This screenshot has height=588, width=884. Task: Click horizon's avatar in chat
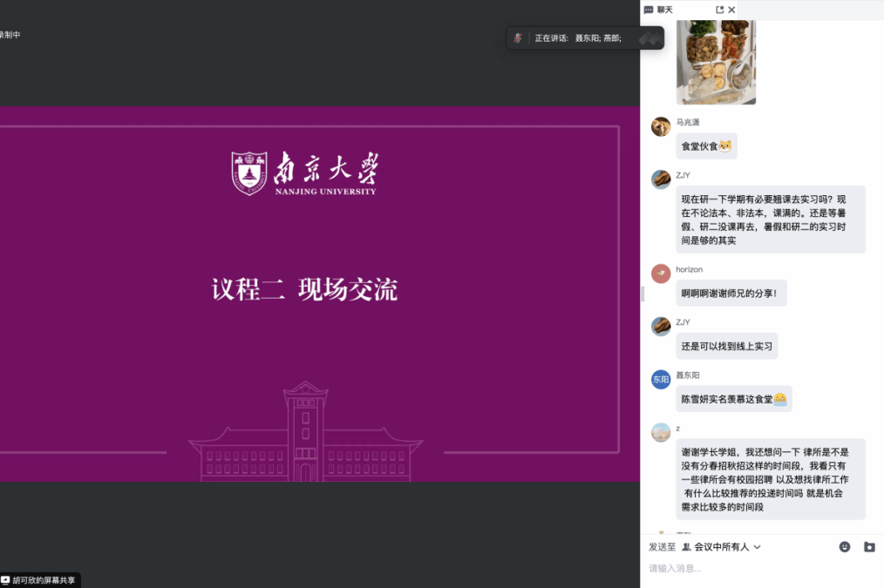coord(661,274)
